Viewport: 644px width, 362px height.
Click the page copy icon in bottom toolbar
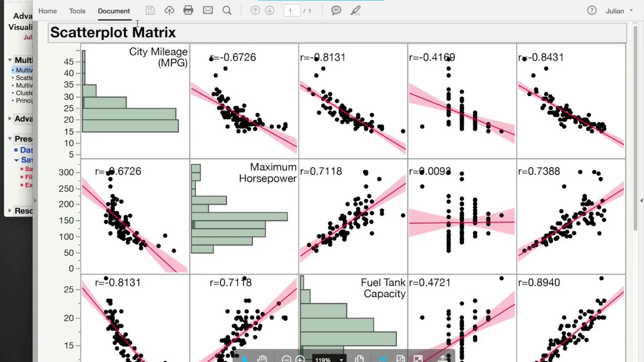click(359, 359)
